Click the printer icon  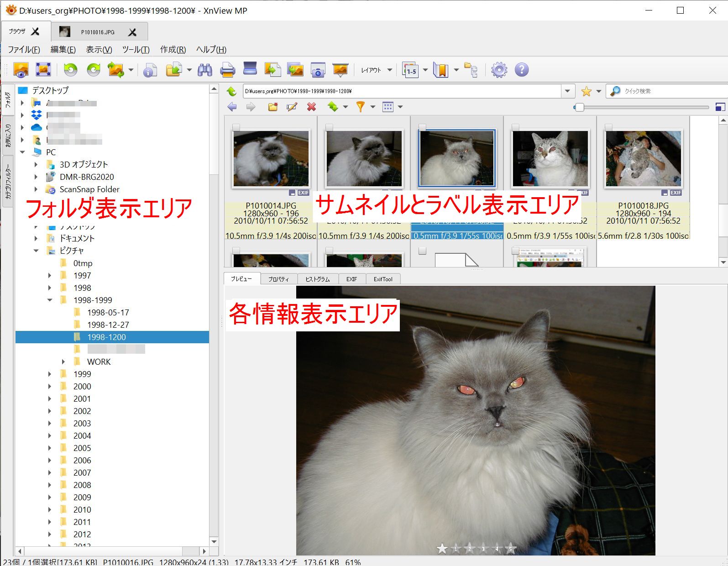coord(227,70)
